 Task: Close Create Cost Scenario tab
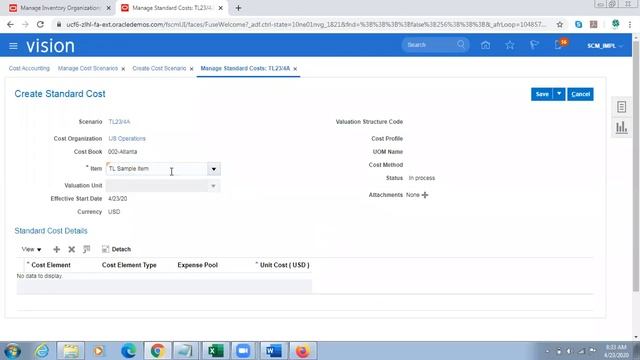click(191, 69)
